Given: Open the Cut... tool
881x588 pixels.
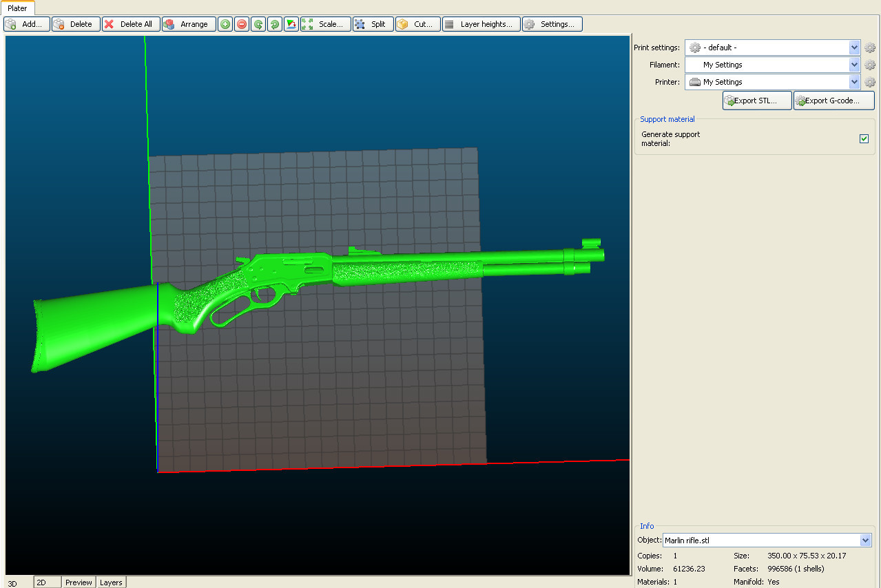Looking at the screenshot, I should point(417,24).
